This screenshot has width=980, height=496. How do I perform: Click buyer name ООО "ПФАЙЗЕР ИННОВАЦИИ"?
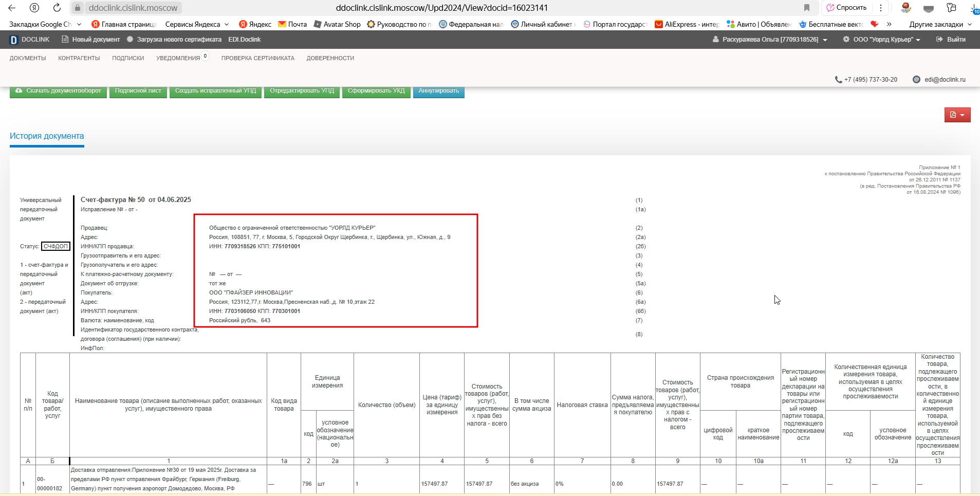tap(251, 292)
